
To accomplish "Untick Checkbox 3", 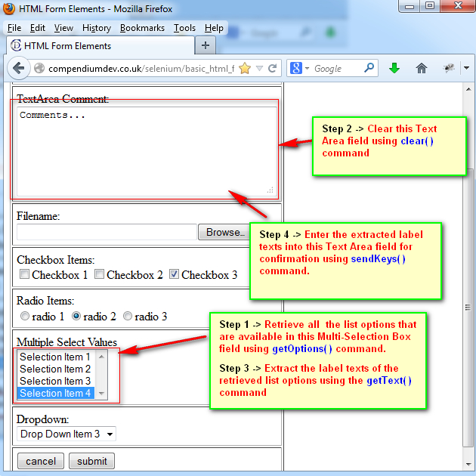I will point(174,274).
